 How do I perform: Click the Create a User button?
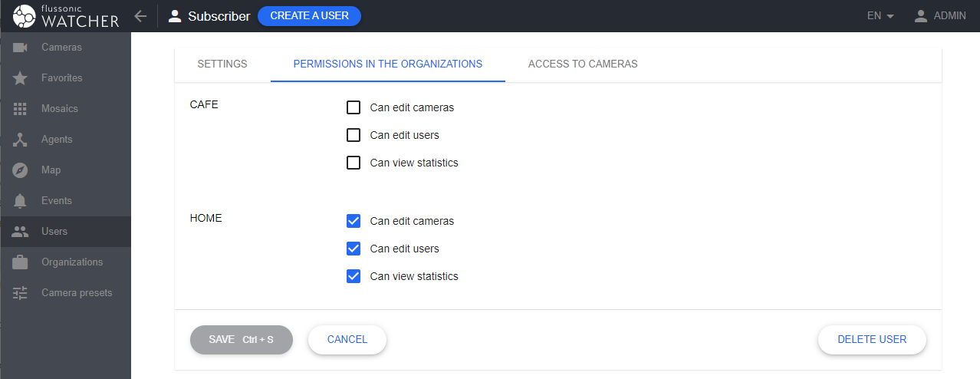tap(309, 16)
